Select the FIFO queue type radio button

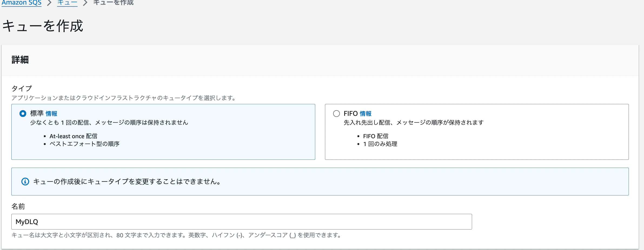(x=337, y=114)
